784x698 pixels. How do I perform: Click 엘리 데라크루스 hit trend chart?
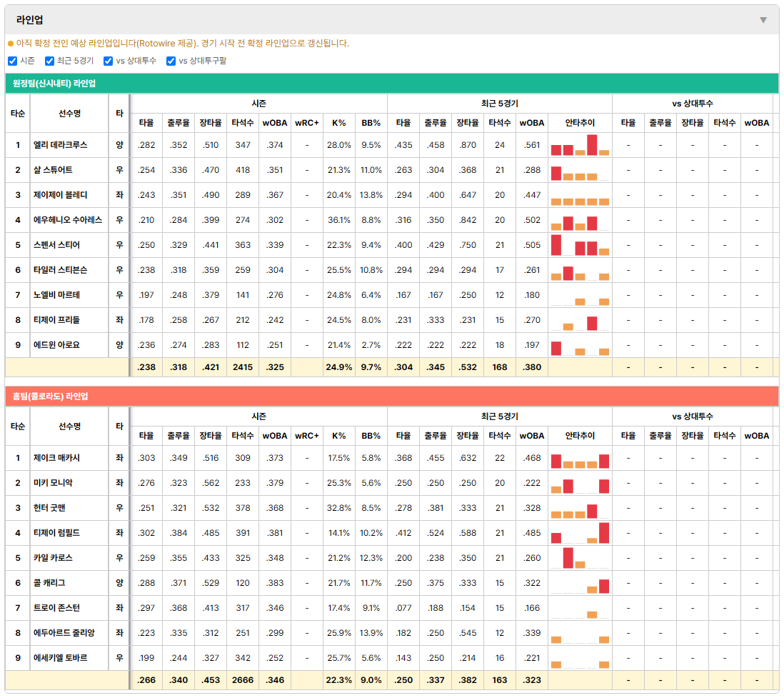click(580, 145)
